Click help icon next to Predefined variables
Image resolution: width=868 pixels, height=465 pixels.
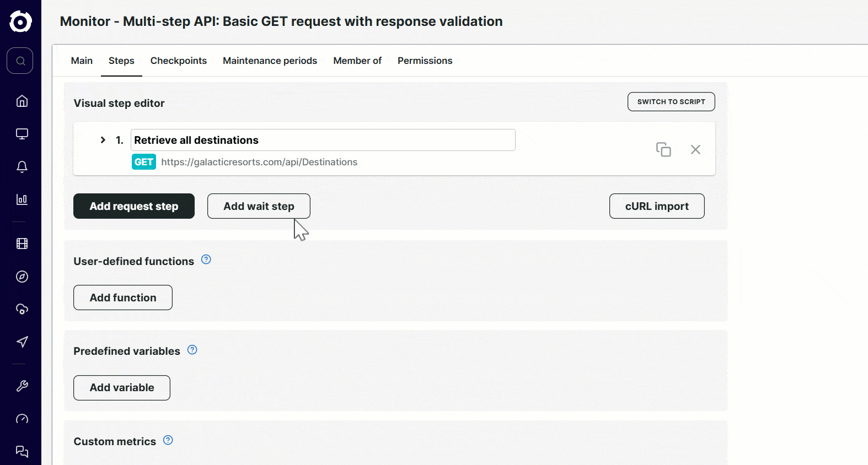[x=192, y=350]
